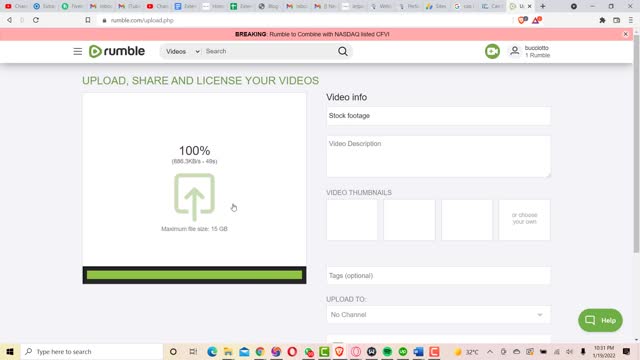This screenshot has height=360, width=640.
Task: Open the Windows Start menu
Action: coord(10,351)
